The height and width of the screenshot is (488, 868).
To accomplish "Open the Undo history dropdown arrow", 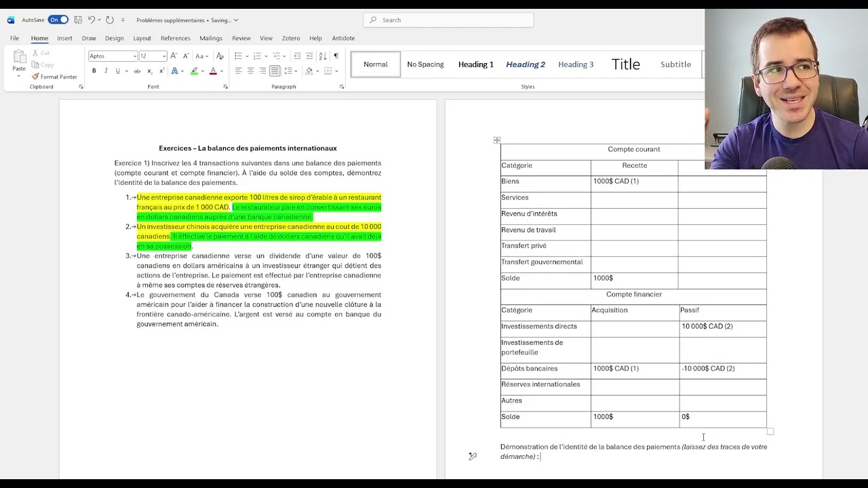I will [x=99, y=20].
